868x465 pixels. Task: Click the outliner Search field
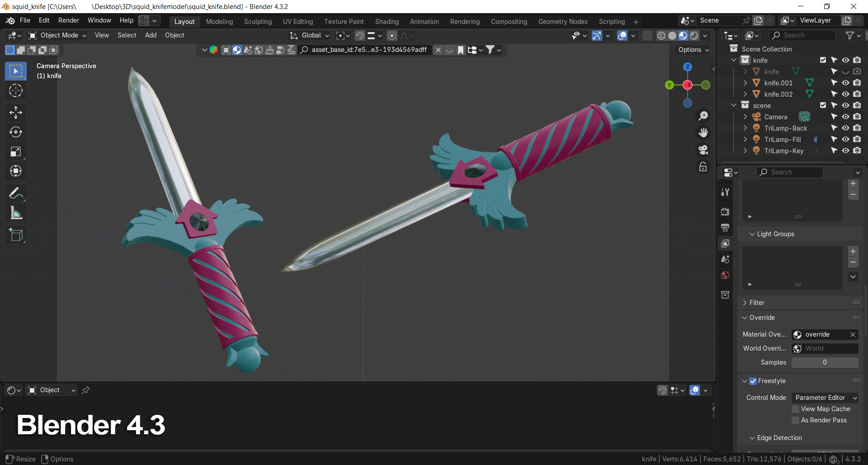(x=802, y=35)
